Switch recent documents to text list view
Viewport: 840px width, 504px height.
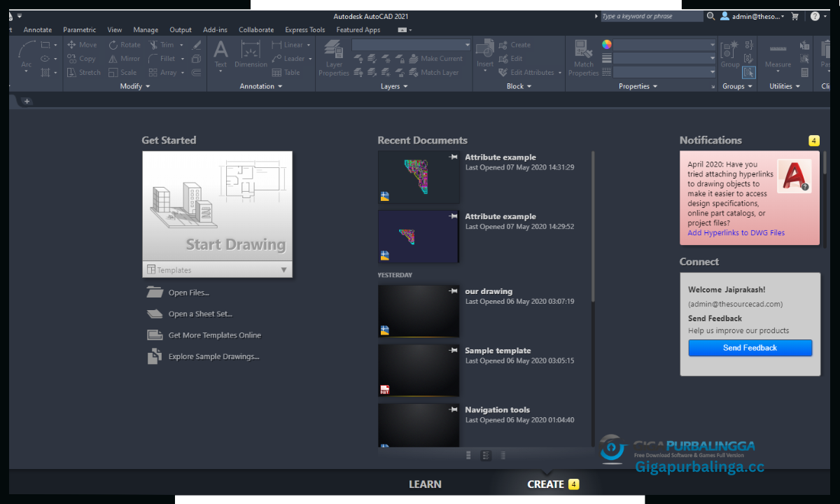503,455
